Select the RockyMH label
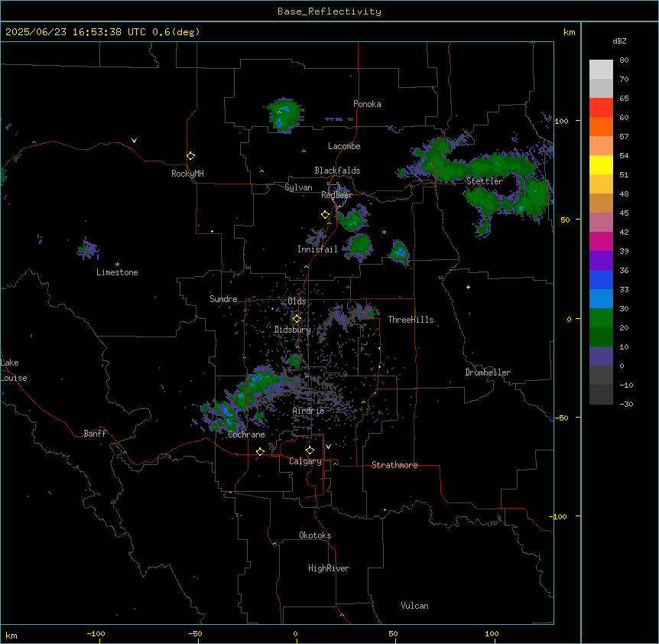Screen dimensions: 659x644 coord(187,174)
